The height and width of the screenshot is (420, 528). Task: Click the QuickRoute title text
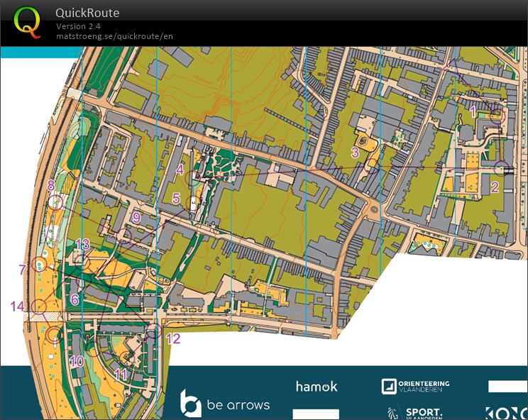click(87, 13)
